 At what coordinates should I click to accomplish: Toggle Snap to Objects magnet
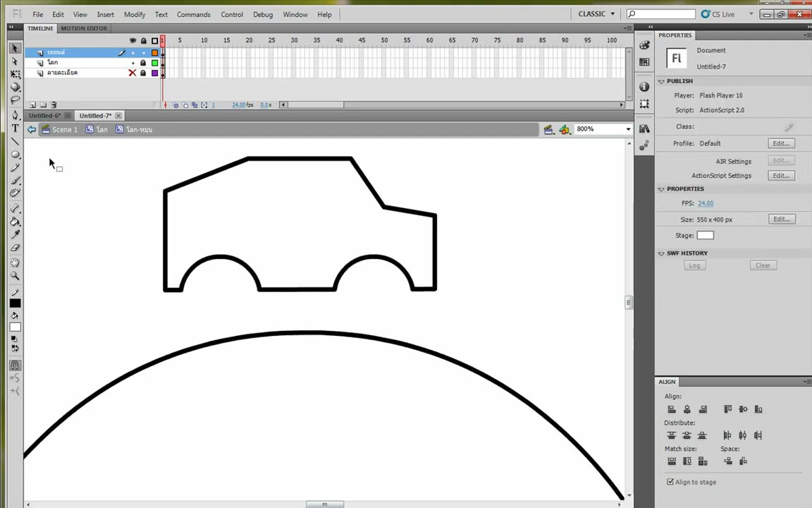15,365
